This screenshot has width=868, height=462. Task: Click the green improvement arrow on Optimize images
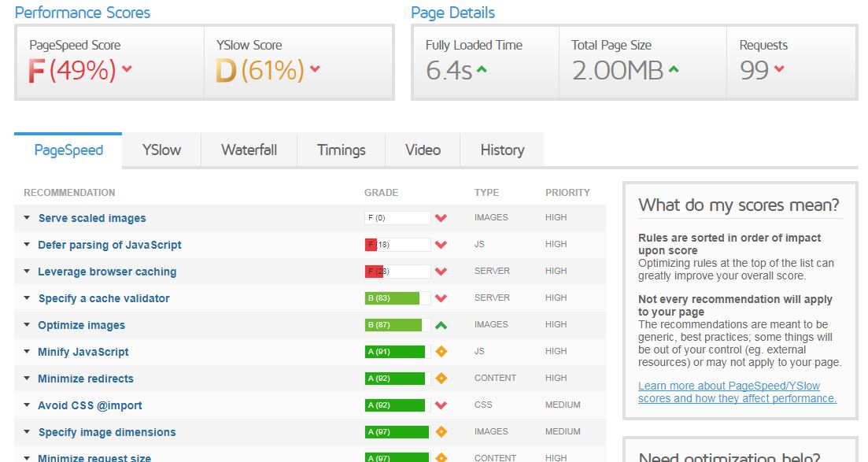pyautogui.click(x=441, y=324)
